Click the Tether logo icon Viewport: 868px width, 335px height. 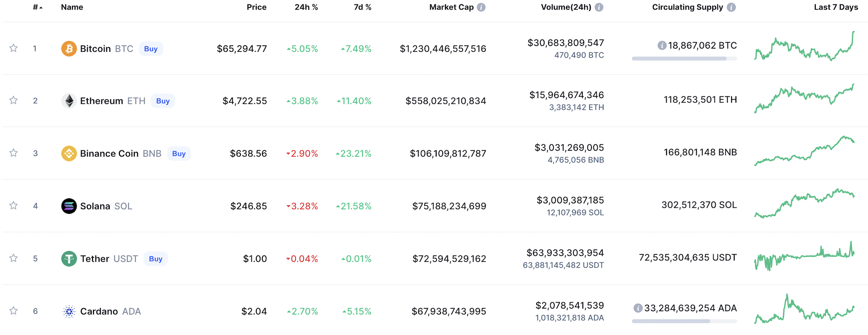click(x=69, y=259)
